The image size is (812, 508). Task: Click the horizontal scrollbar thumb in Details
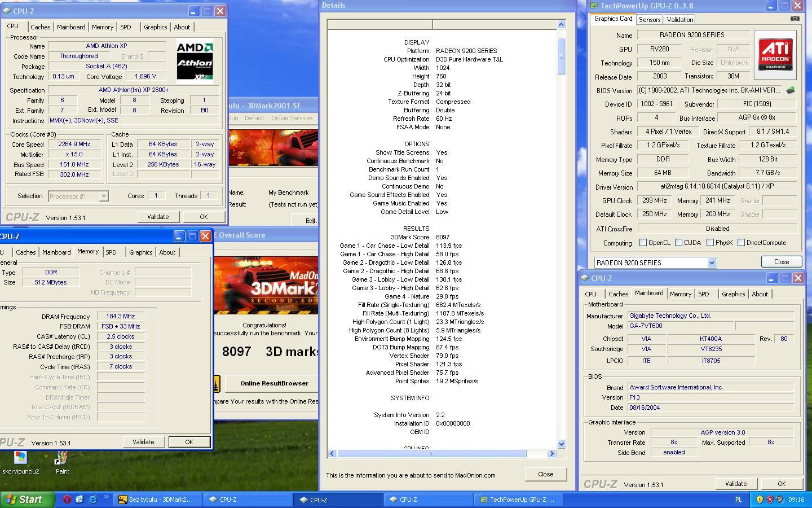[x=431, y=453]
